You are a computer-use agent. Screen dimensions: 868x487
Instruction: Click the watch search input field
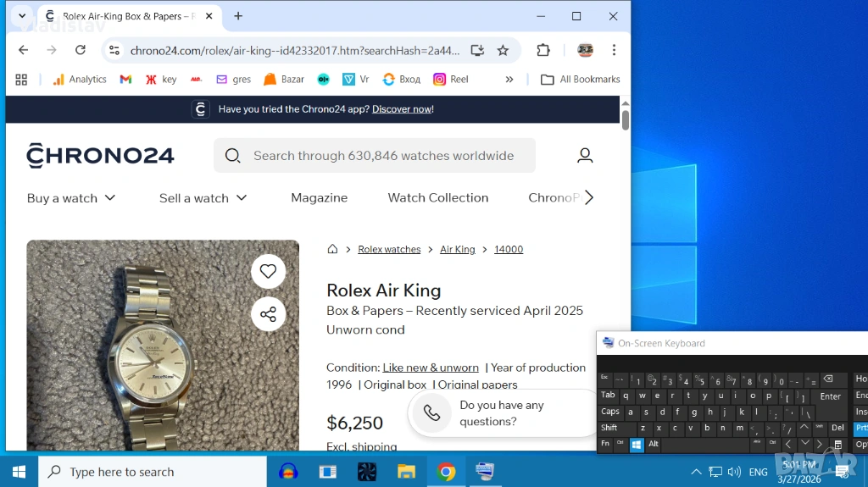point(383,156)
